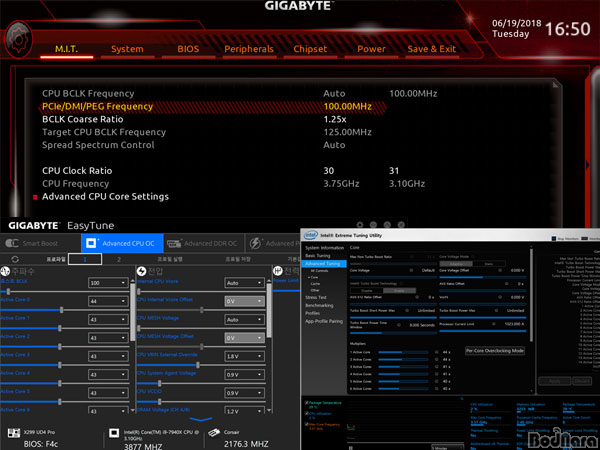
Task: Click the Advanced DDR OC memory icon
Action: [174, 243]
